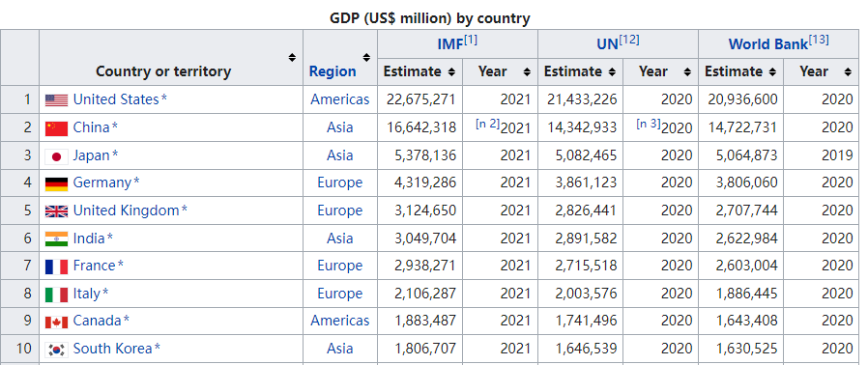This screenshot has height=365, width=868.
Task: Click the United Kingdom flag icon
Action: pos(56,211)
